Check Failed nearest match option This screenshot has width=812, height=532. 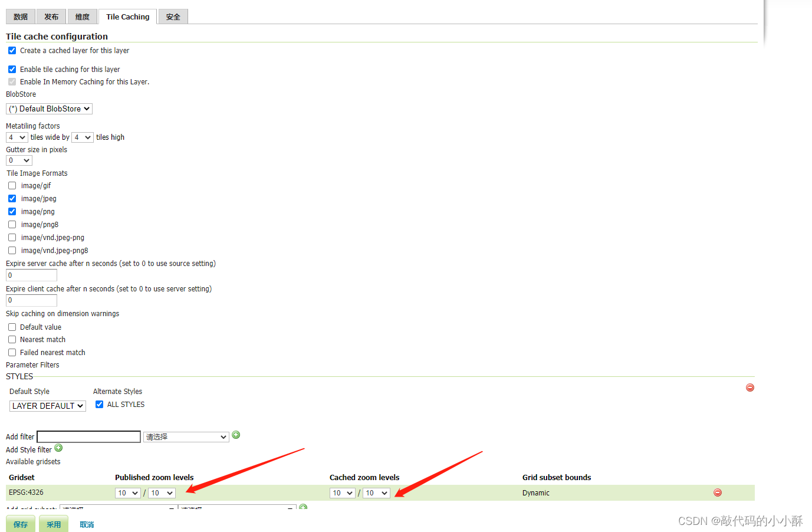[12, 353]
